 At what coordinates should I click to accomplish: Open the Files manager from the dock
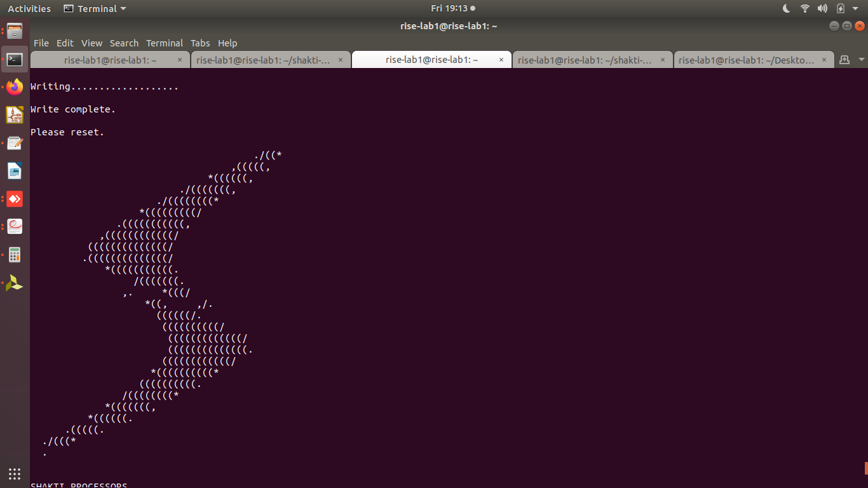coord(15,30)
